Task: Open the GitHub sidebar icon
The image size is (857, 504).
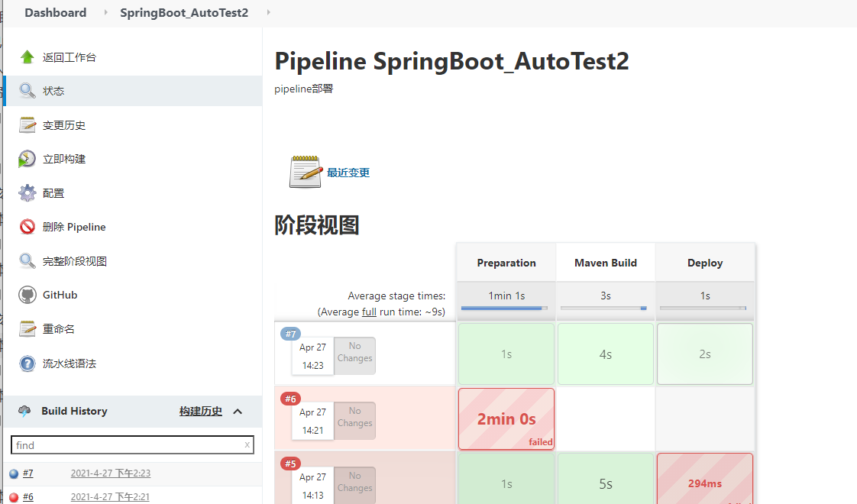Action: 26,294
